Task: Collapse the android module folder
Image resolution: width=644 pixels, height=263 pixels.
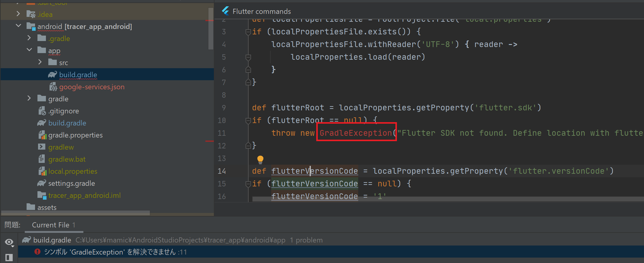Action: pos(18,26)
